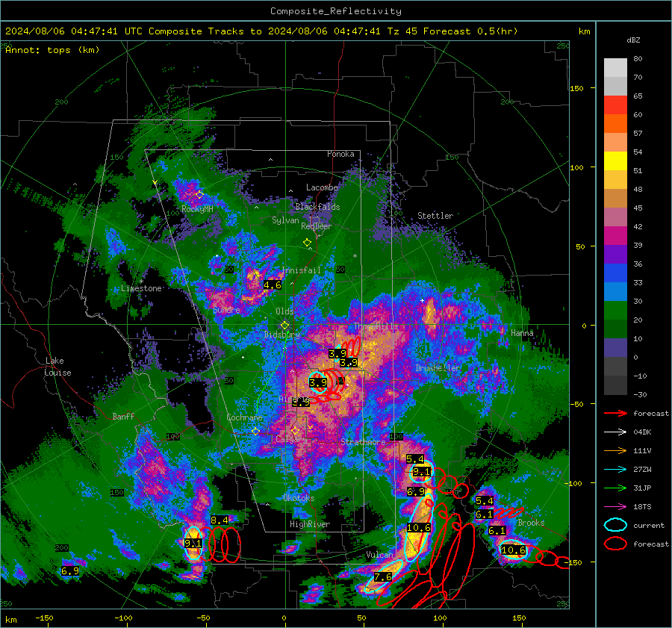
Task: Click the Limestone label
Action: pos(141,288)
